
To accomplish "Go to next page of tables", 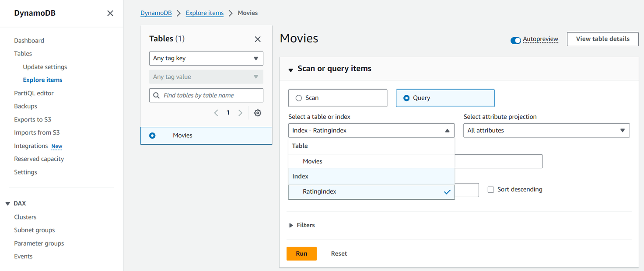I will (240, 113).
